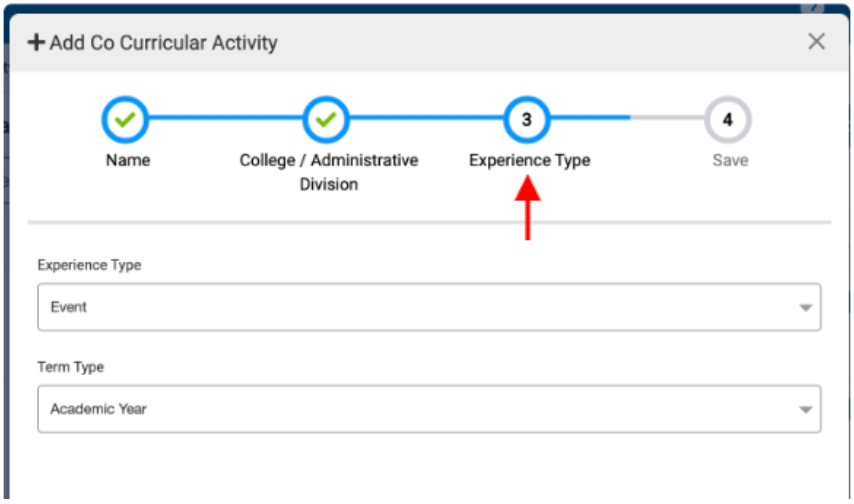Jump to step 4 circle
The height and width of the screenshot is (504, 854).
728,120
